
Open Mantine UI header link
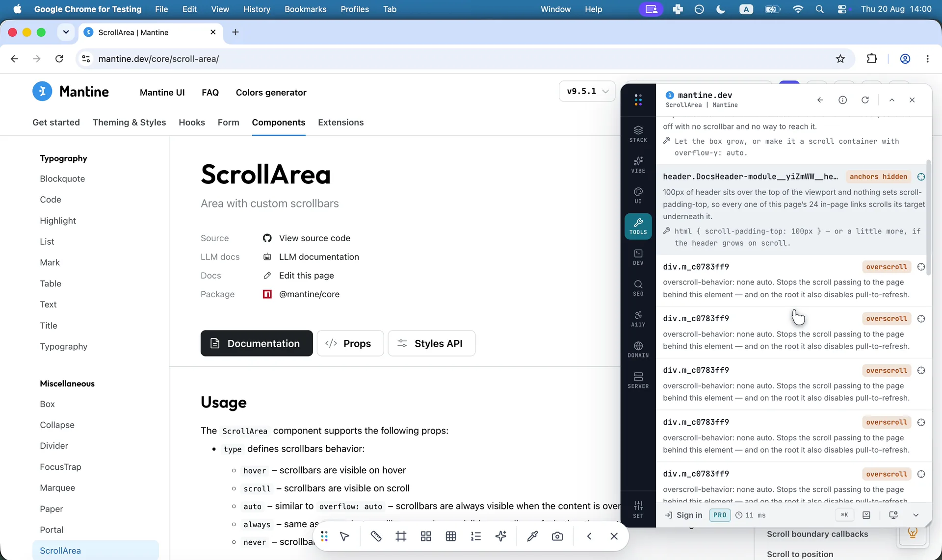(162, 92)
